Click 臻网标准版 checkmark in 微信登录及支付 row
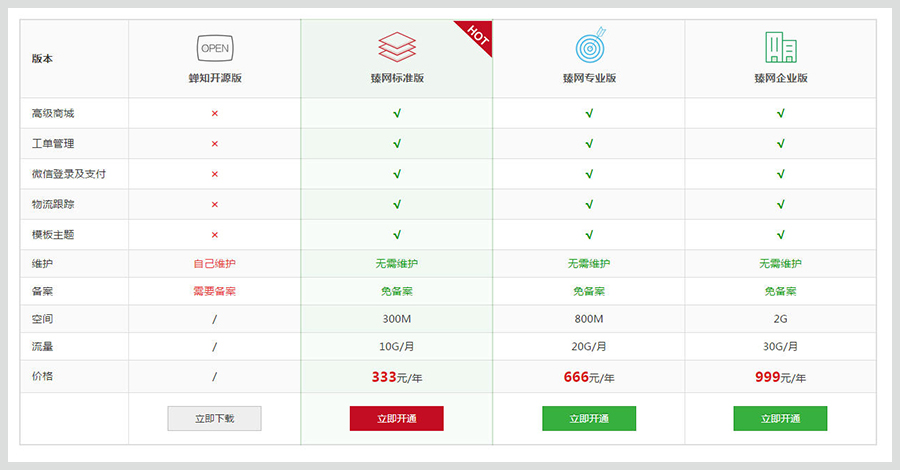 click(x=397, y=174)
